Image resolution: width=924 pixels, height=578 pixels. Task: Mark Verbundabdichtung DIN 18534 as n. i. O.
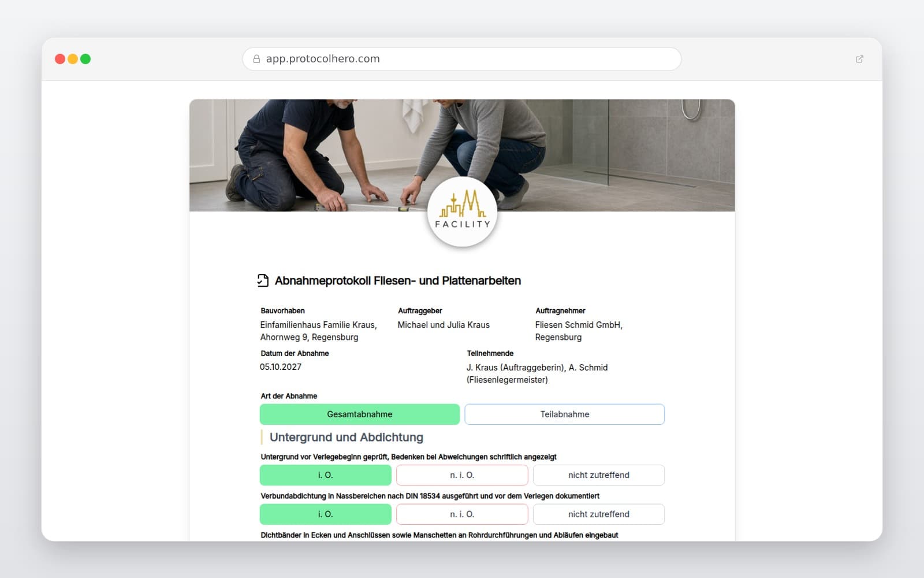pyautogui.click(x=462, y=514)
